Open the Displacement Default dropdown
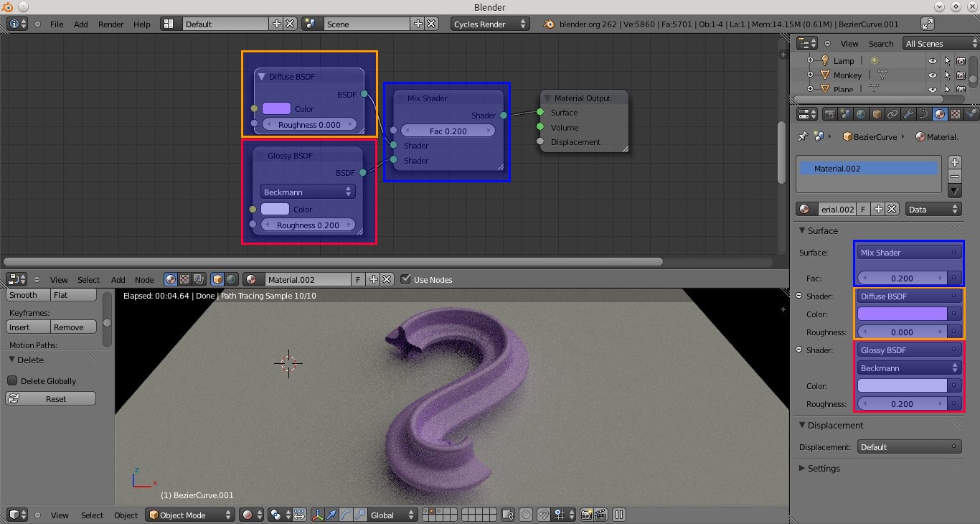The image size is (980, 524). click(909, 446)
